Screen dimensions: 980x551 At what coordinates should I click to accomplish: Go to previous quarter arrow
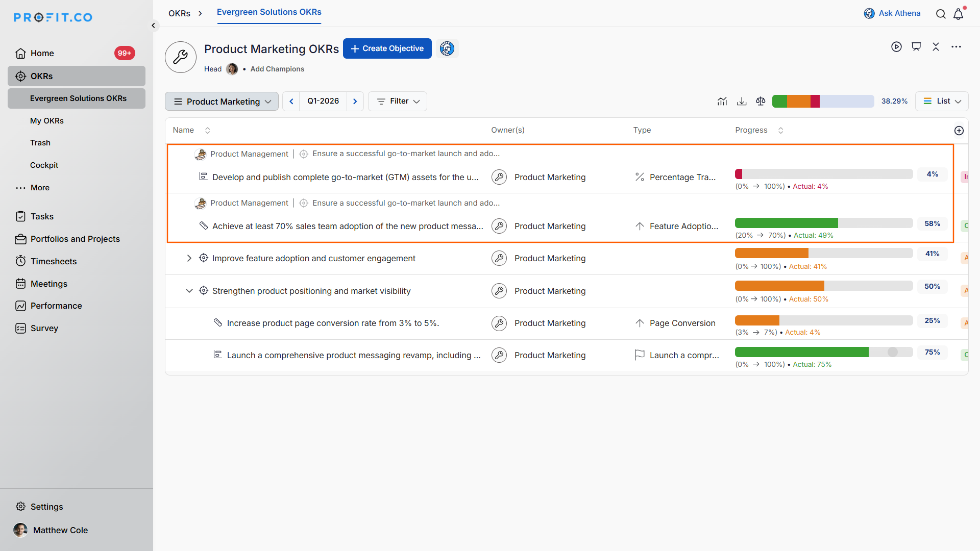(x=291, y=102)
